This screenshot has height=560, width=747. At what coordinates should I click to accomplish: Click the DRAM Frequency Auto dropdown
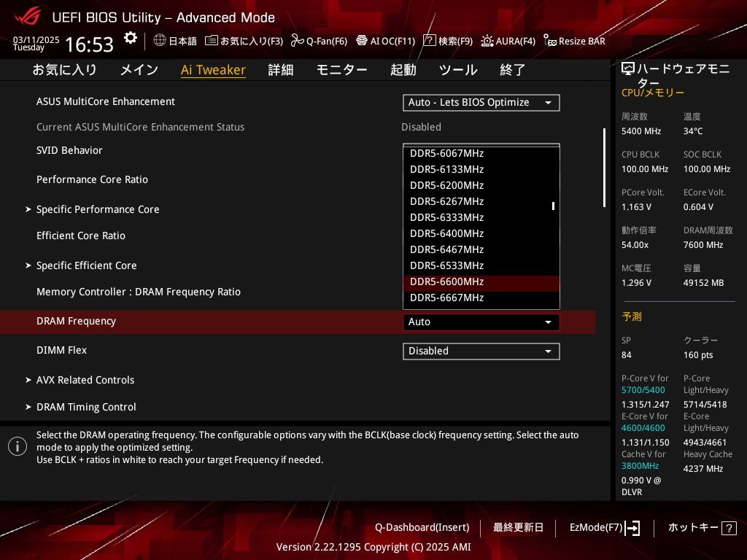[x=481, y=322]
